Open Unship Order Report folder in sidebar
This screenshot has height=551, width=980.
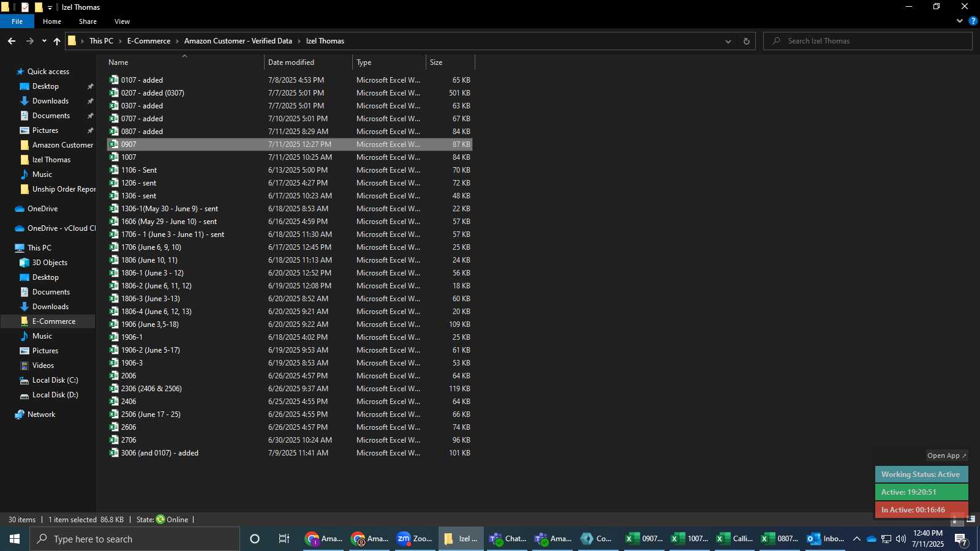point(64,189)
